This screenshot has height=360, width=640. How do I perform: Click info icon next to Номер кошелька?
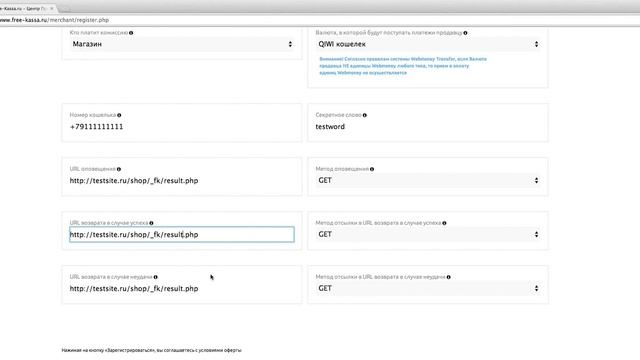point(119,115)
